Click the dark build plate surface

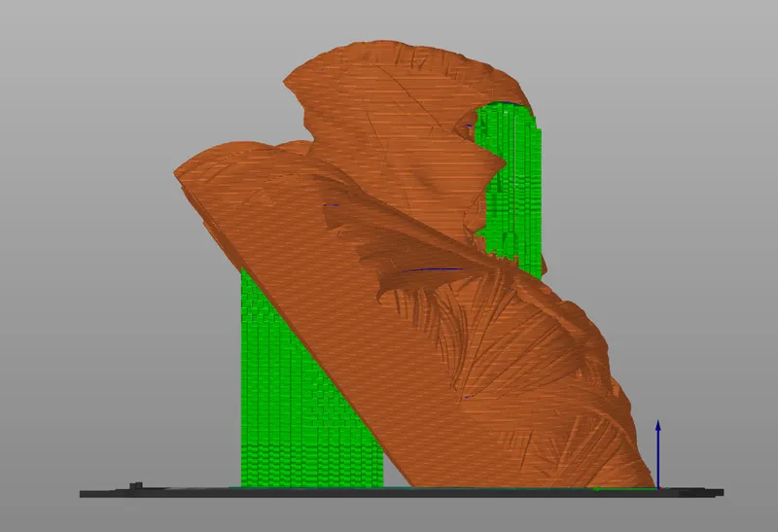401,493
